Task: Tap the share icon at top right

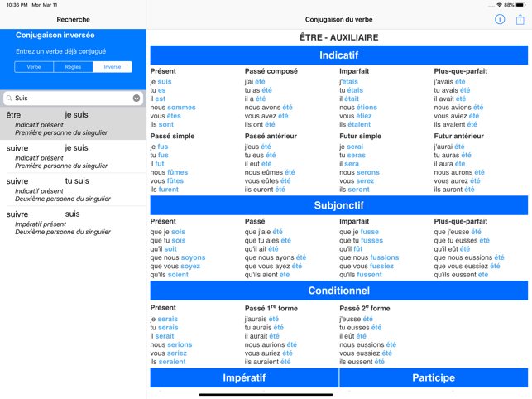Action: click(520, 19)
